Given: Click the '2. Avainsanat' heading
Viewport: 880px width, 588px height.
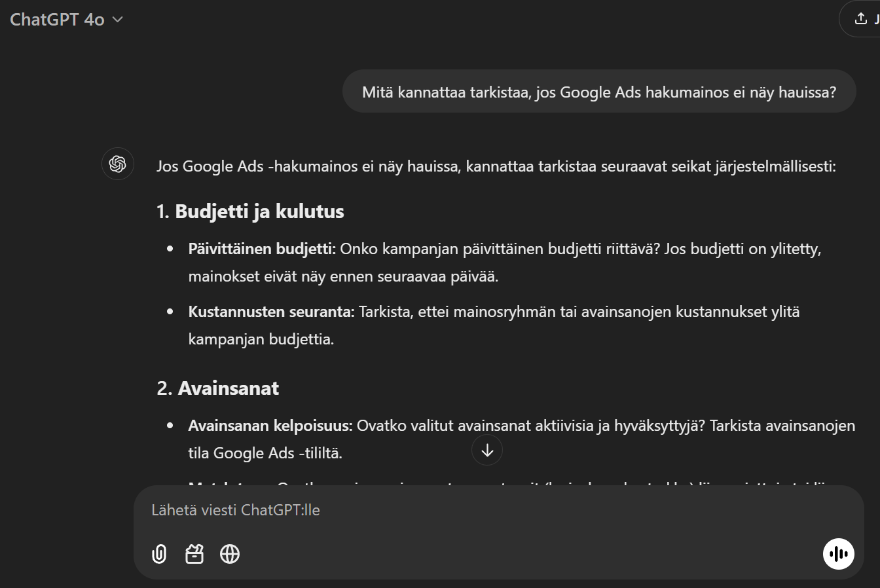Looking at the screenshot, I should [217, 388].
